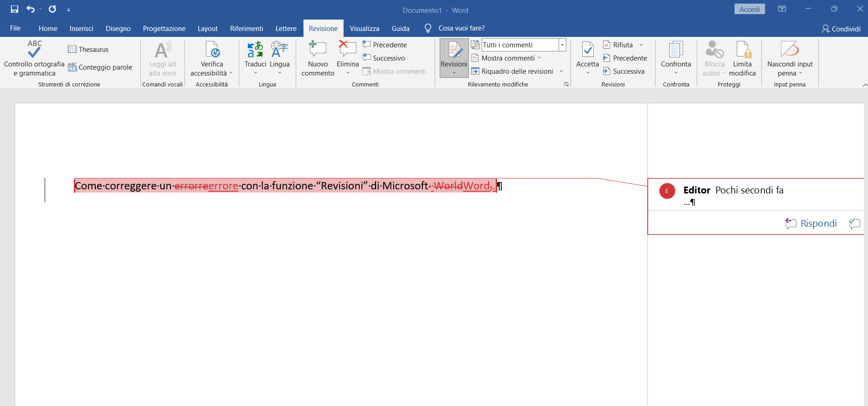The height and width of the screenshot is (406, 868).
Task: Reply to the comment with Rispondi
Action: pos(812,223)
